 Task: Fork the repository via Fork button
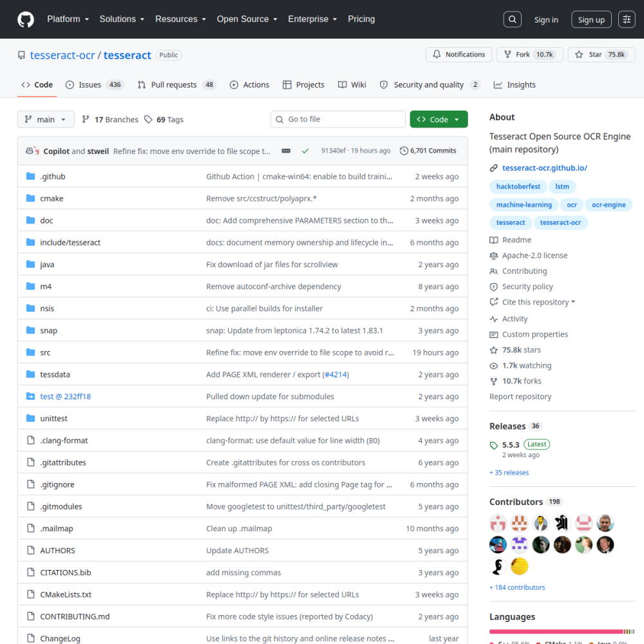(529, 55)
